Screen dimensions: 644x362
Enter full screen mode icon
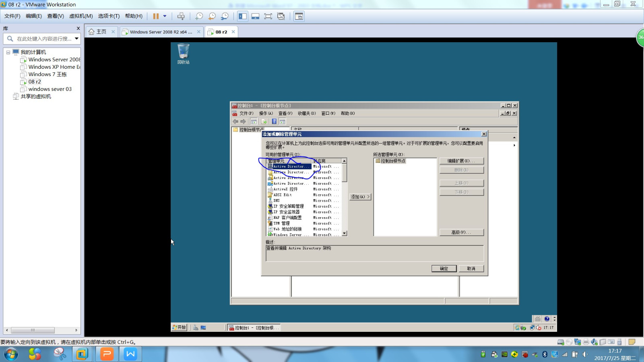[268, 16]
